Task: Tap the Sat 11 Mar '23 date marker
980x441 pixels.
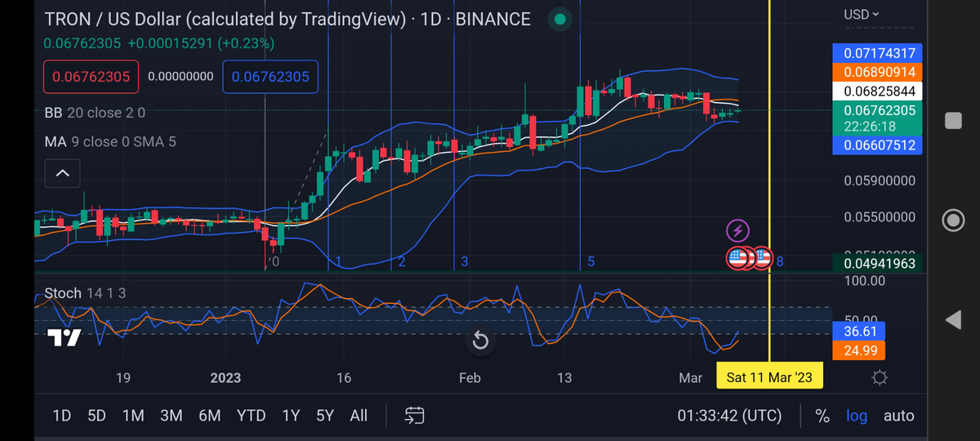Action: pos(769,377)
